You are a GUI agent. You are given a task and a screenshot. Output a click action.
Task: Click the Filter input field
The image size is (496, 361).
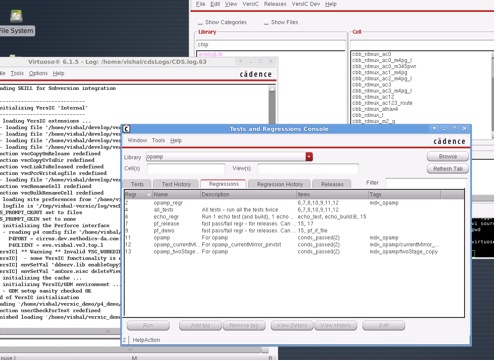pyautogui.click(x=426, y=183)
